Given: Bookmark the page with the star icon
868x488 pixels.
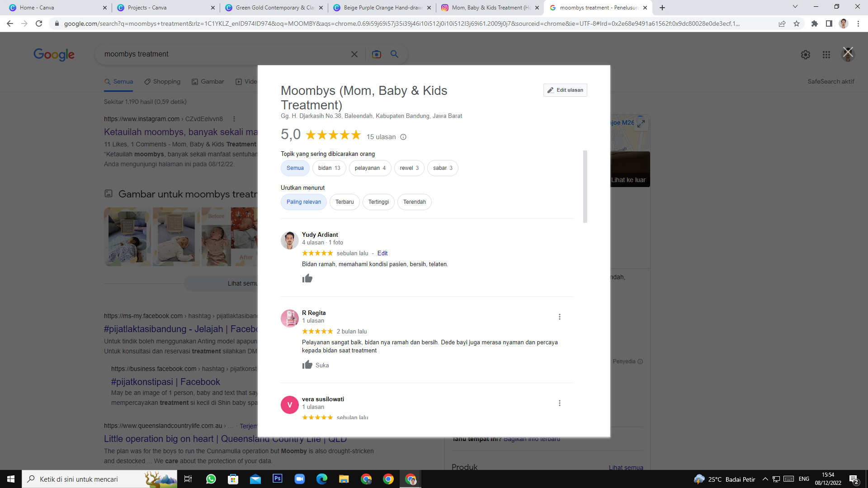Looking at the screenshot, I should coord(796,23).
